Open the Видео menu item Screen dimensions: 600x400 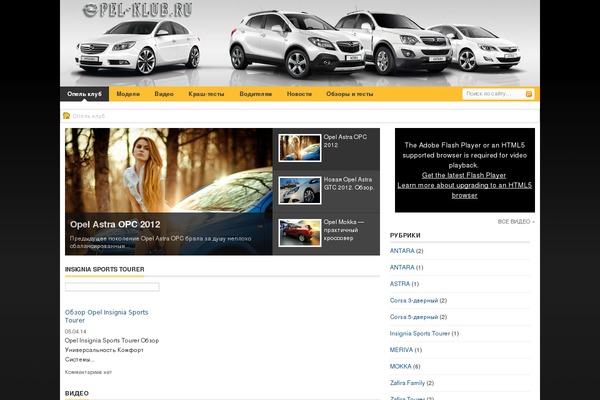(x=164, y=94)
